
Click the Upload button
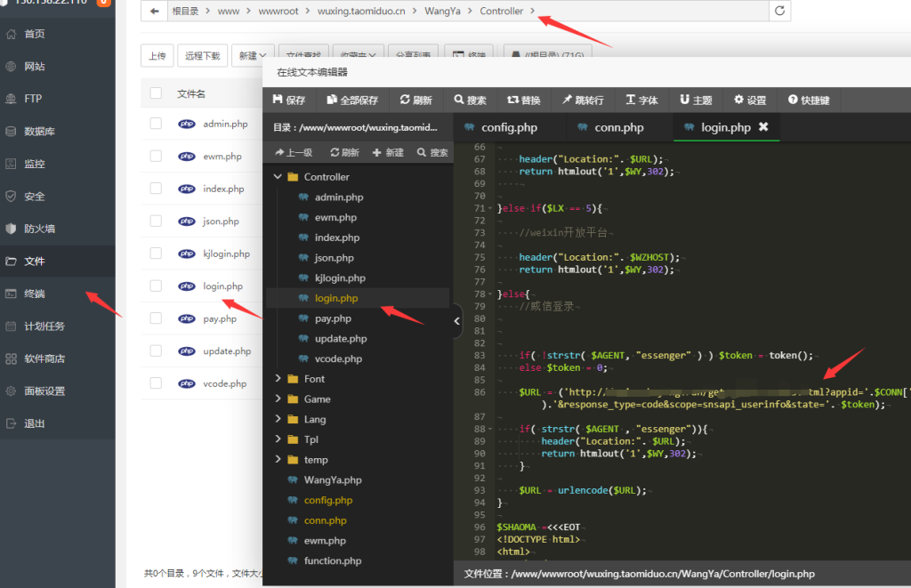pos(157,55)
